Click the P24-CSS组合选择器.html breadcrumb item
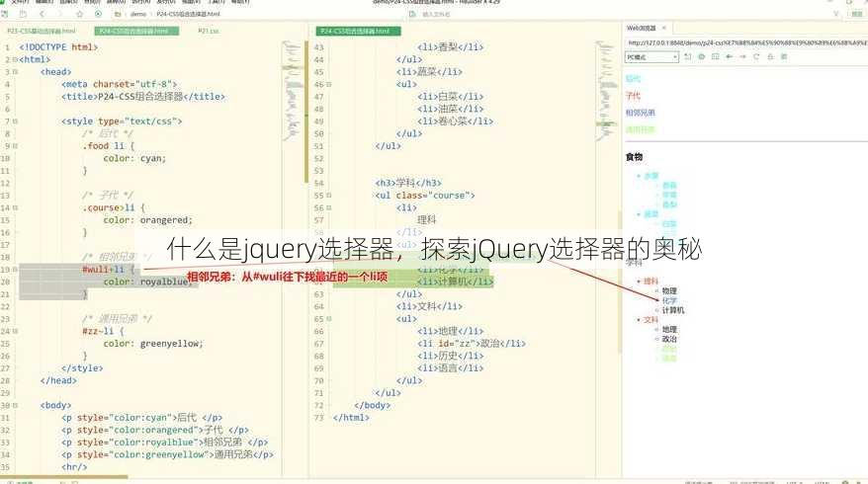The height and width of the screenshot is (484, 868). pyautogui.click(x=188, y=14)
